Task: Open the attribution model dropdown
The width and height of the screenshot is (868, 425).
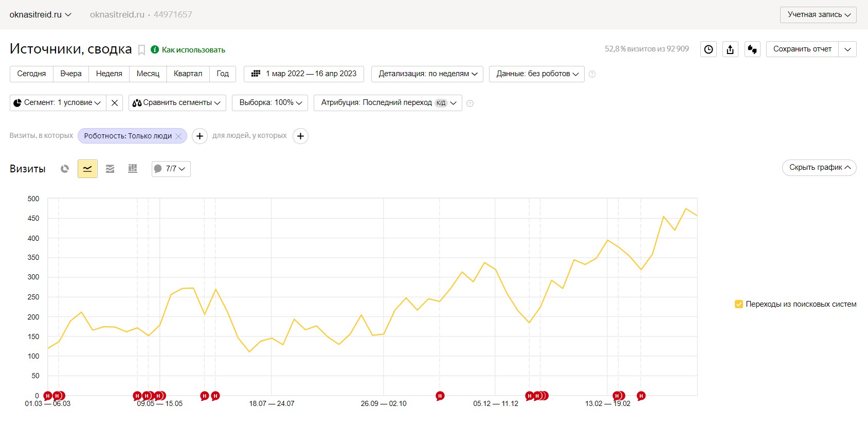Action: click(388, 103)
